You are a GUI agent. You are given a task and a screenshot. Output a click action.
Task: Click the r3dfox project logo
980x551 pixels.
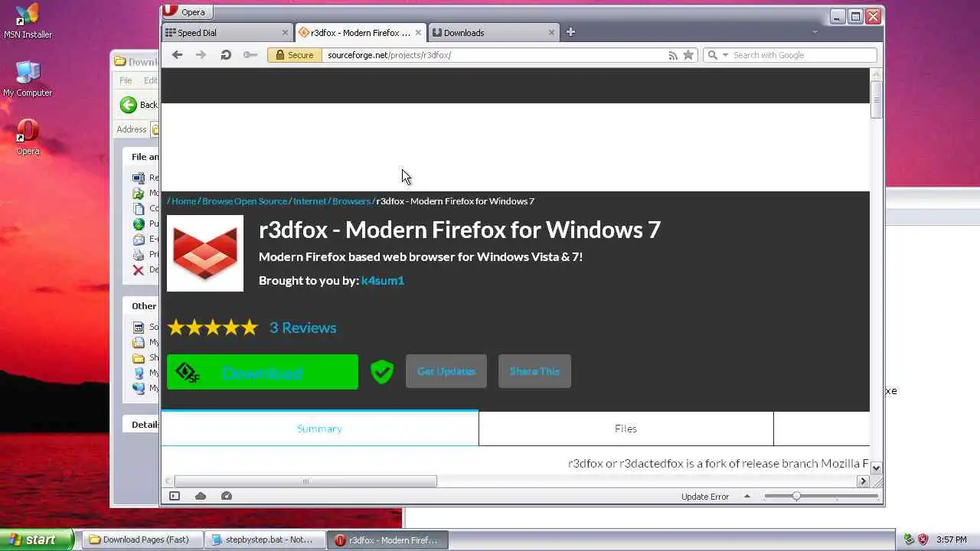tap(205, 253)
